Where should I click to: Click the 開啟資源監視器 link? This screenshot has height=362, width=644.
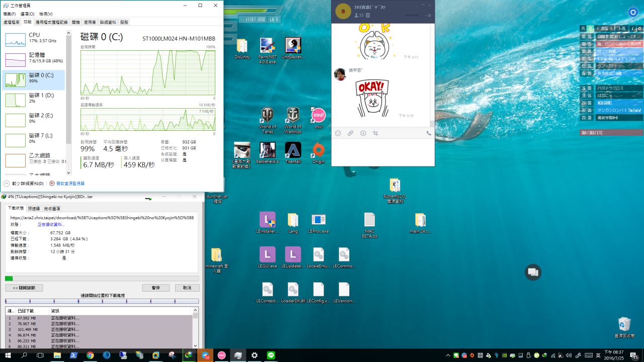[x=70, y=184]
